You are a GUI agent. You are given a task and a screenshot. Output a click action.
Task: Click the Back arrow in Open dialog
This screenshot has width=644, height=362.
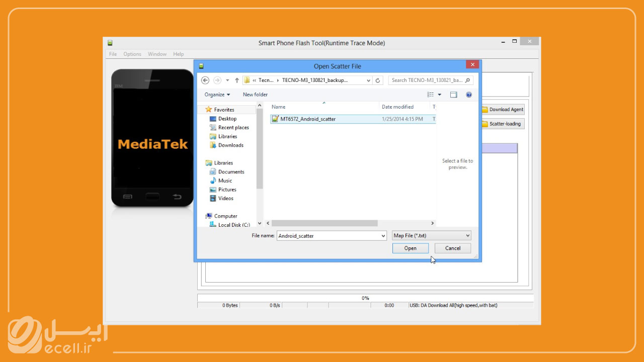point(205,80)
